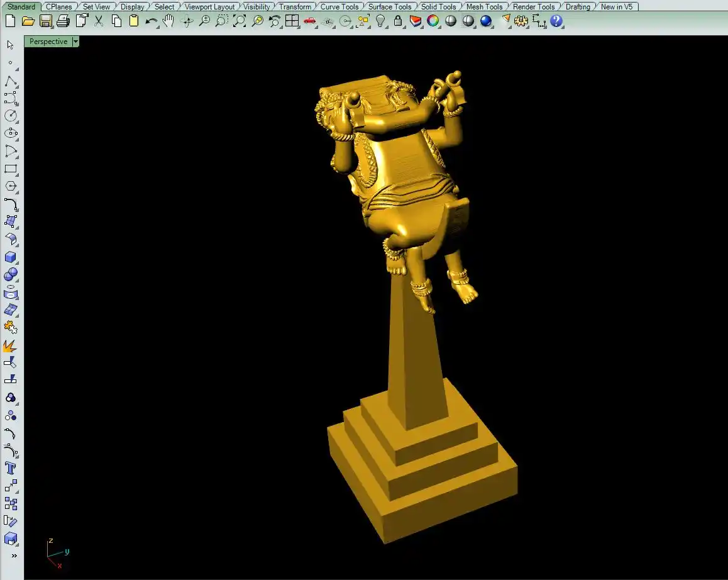The width and height of the screenshot is (728, 580).
Task: Open the Perspective viewport dropdown arrow
Action: 75,42
